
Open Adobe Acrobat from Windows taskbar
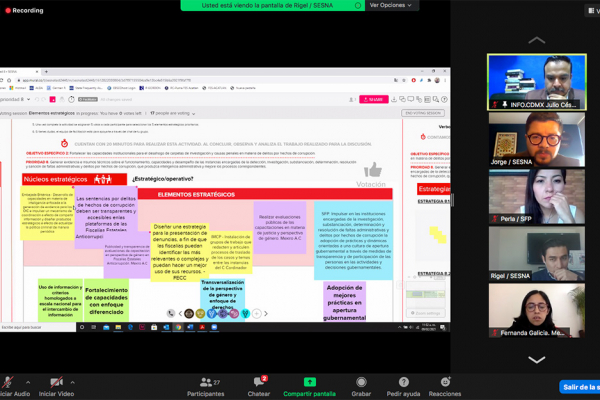coord(202,327)
